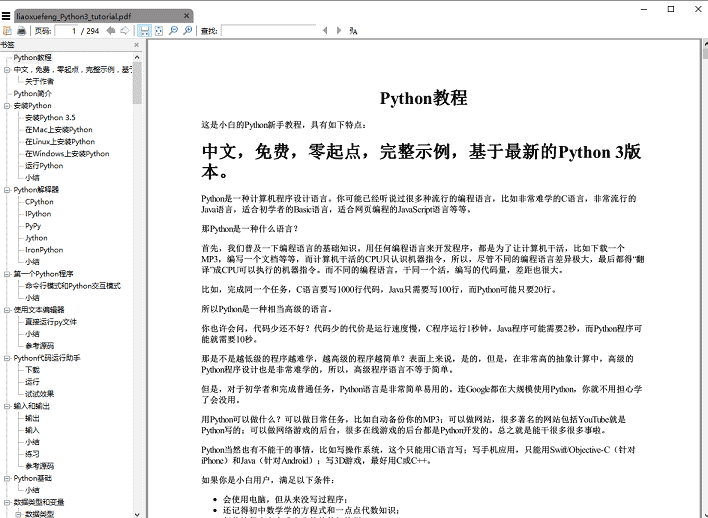The height and width of the screenshot is (518, 708).
Task: Open the 练习 bookmark
Action: (32, 454)
